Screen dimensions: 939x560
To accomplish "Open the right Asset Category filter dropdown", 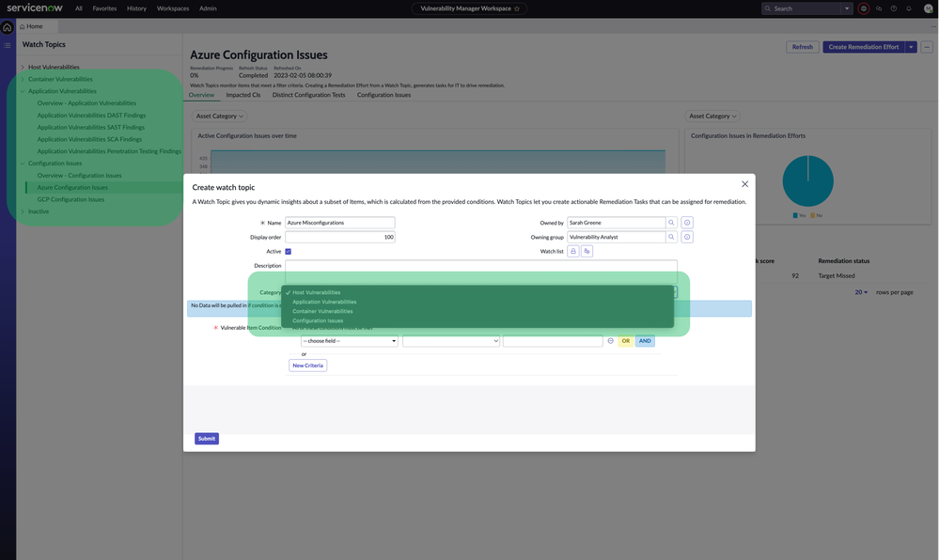I will [x=712, y=117].
